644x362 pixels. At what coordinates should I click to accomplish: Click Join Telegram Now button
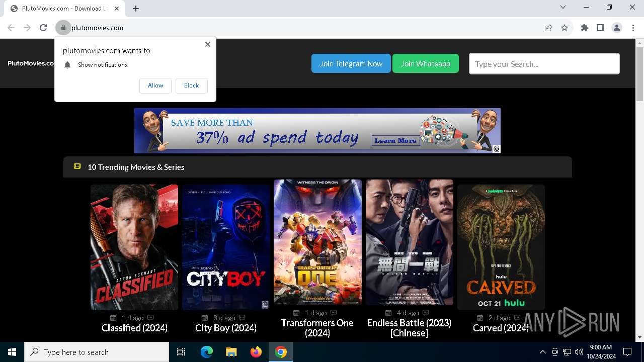point(351,63)
